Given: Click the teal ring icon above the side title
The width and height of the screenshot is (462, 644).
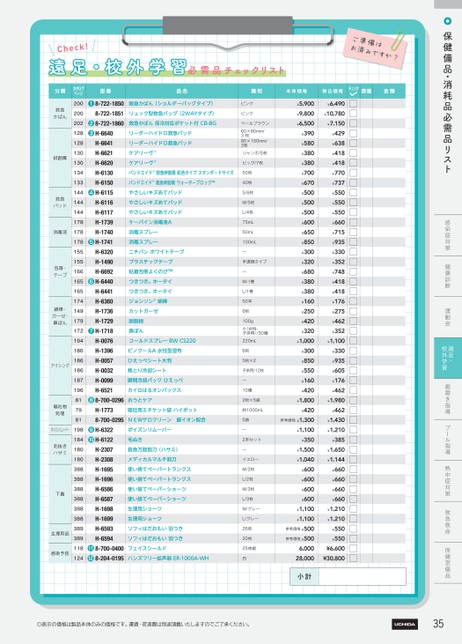Looking at the screenshot, I should [448, 21].
